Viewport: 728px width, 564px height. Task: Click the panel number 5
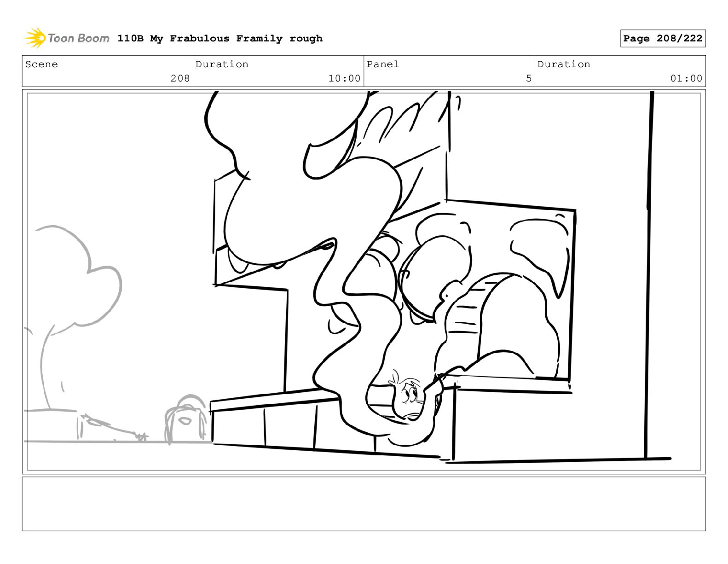tap(529, 79)
